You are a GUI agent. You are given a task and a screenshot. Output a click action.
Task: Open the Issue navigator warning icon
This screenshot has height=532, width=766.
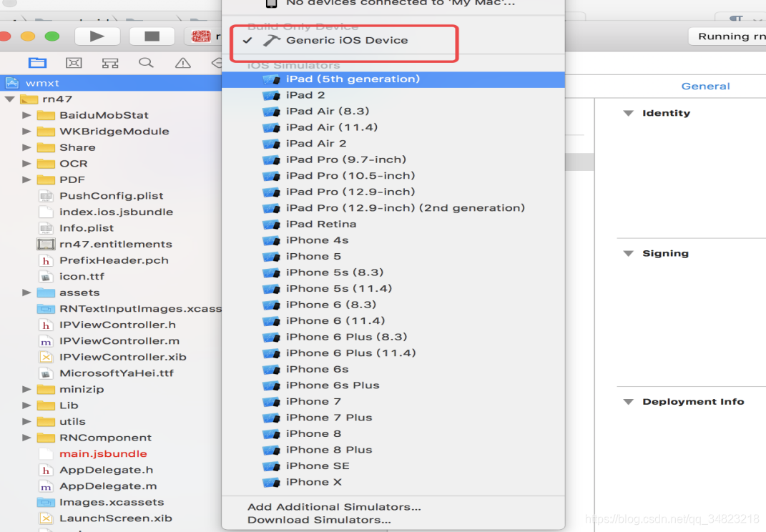point(182,63)
